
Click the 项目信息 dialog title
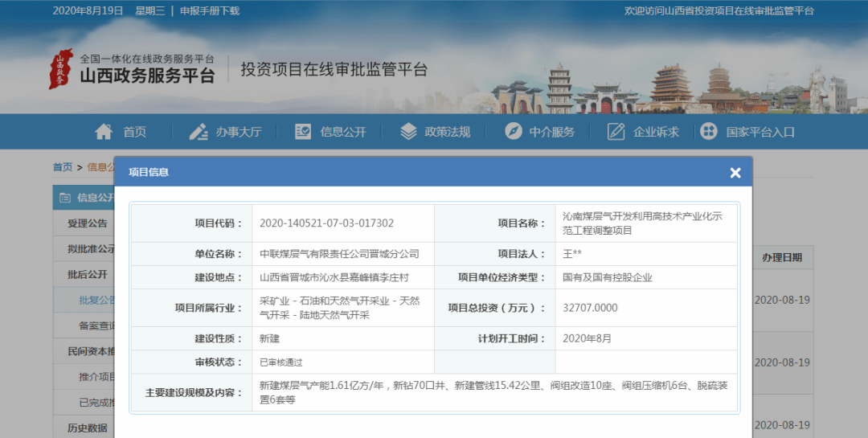click(x=149, y=172)
